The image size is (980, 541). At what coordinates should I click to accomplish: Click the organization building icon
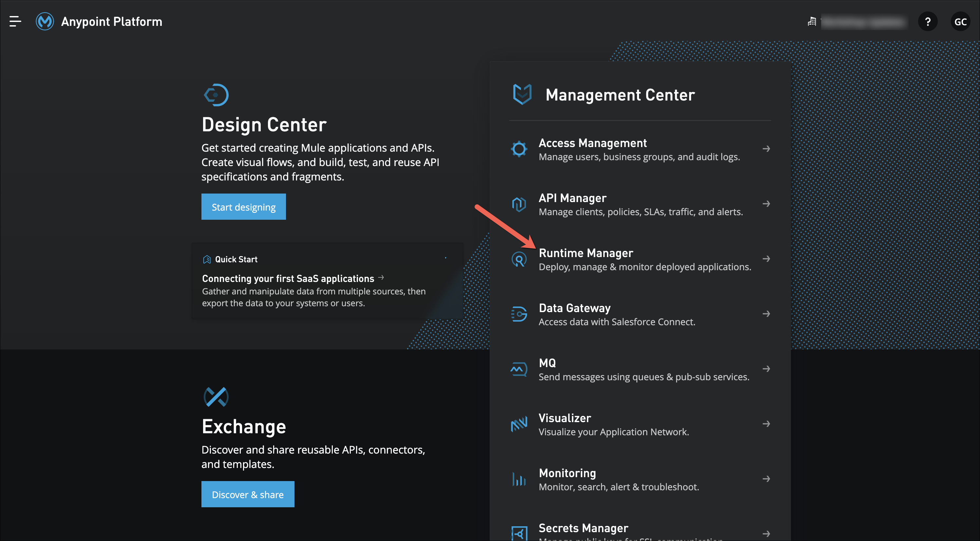[812, 22]
